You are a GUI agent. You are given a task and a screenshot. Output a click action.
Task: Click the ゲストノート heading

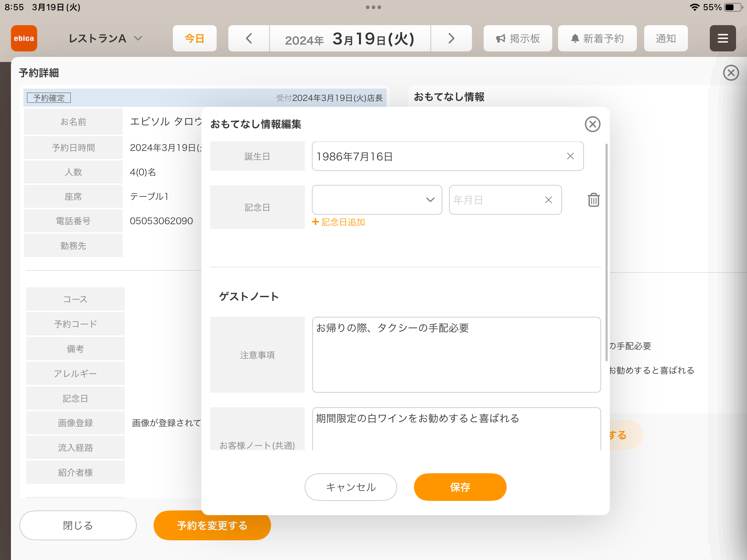pyautogui.click(x=249, y=296)
